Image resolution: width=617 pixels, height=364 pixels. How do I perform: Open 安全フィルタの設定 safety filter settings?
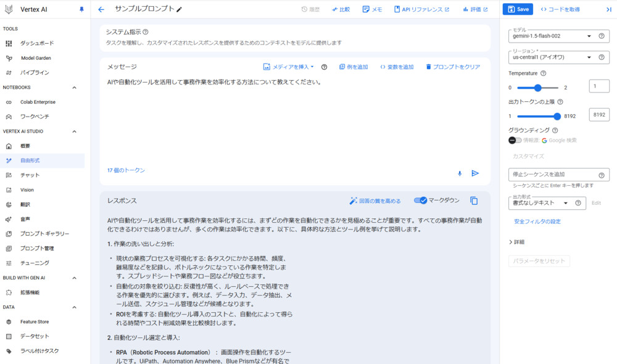(x=537, y=221)
